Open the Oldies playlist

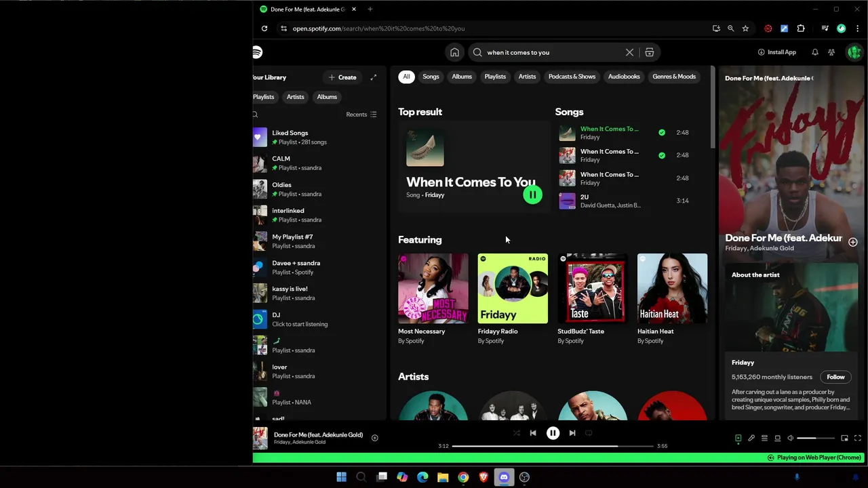click(317, 189)
